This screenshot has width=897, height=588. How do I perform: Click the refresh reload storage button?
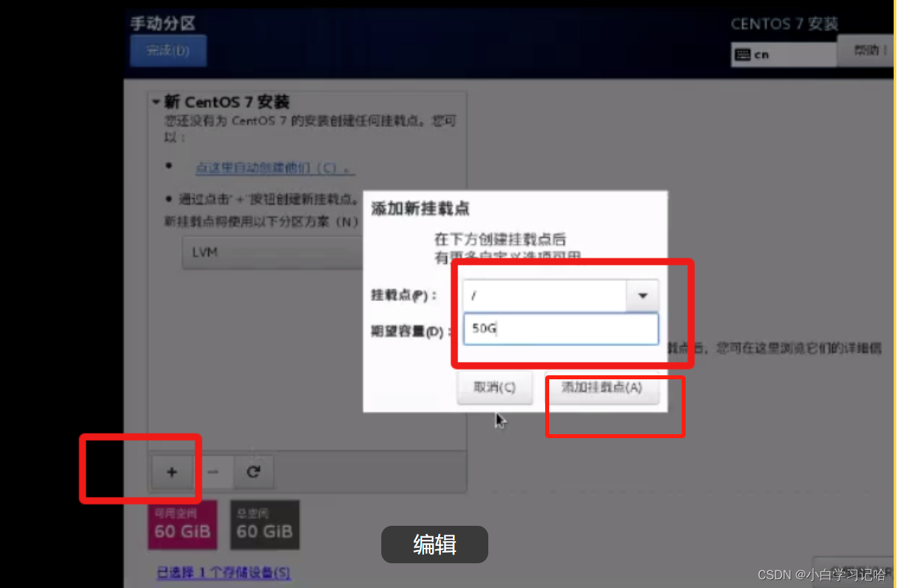click(253, 472)
